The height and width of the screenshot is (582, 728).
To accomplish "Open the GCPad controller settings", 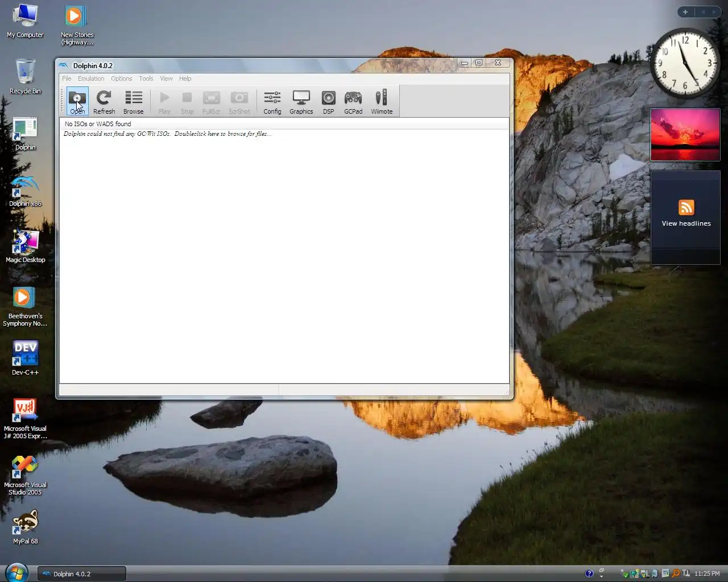I will click(x=353, y=101).
